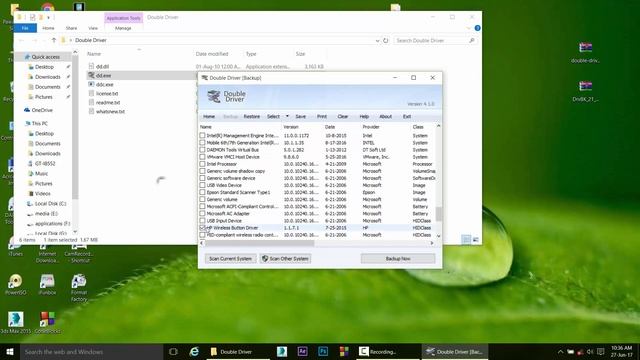Click Exit in Double Driver toolbar
The width and height of the screenshot is (640, 360).
coord(407,117)
